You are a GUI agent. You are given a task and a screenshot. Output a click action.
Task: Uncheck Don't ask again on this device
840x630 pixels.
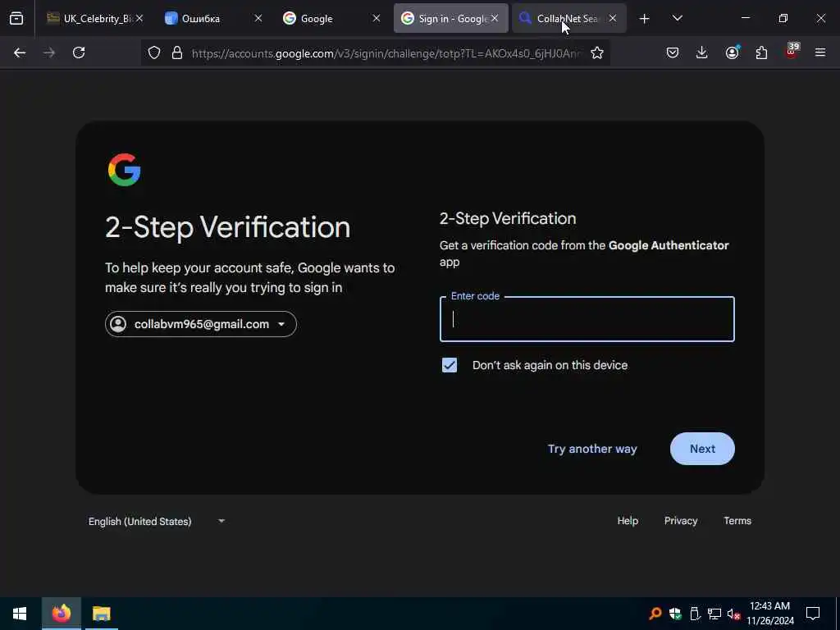(x=450, y=365)
